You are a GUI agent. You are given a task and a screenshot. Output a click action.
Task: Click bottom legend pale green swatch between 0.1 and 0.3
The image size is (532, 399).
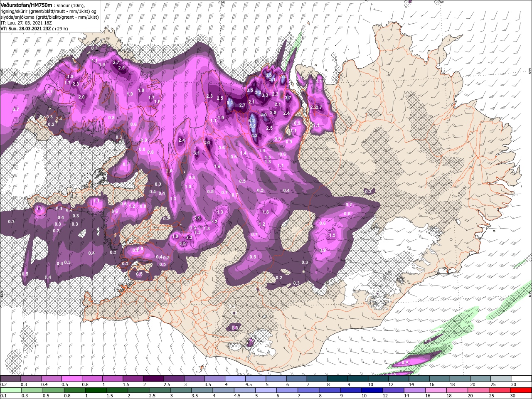click(x=11, y=390)
